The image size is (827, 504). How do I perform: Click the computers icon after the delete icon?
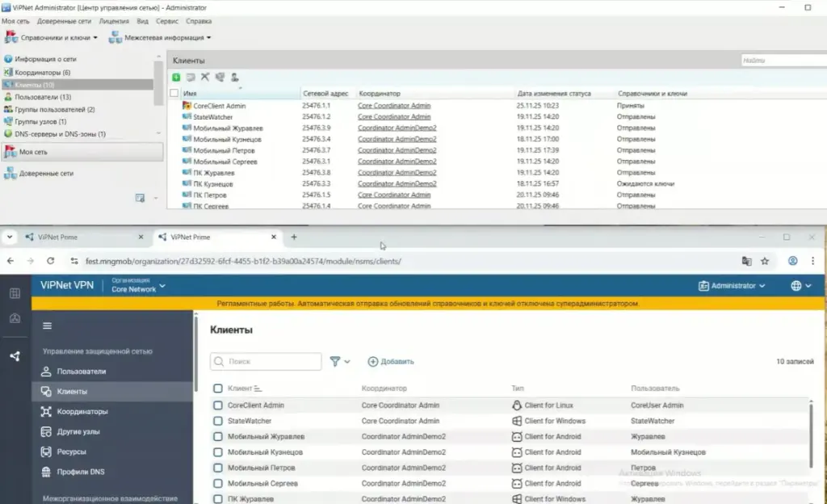pyautogui.click(x=220, y=77)
